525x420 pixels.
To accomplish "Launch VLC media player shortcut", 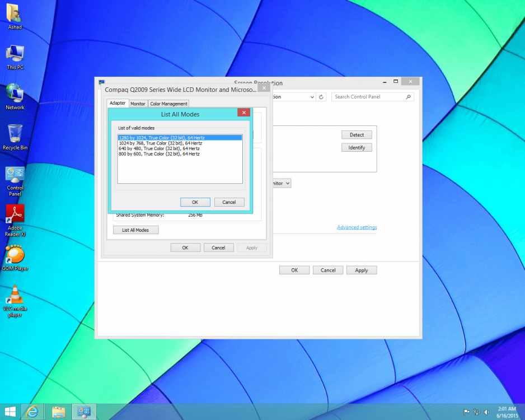I will click(15, 301).
